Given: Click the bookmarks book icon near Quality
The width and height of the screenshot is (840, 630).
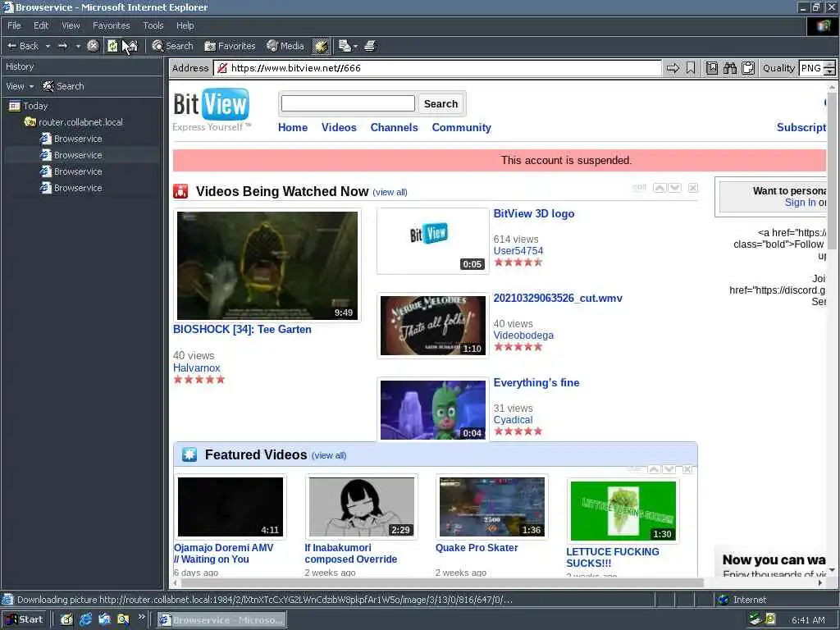Looking at the screenshot, I should pyautogui.click(x=712, y=68).
